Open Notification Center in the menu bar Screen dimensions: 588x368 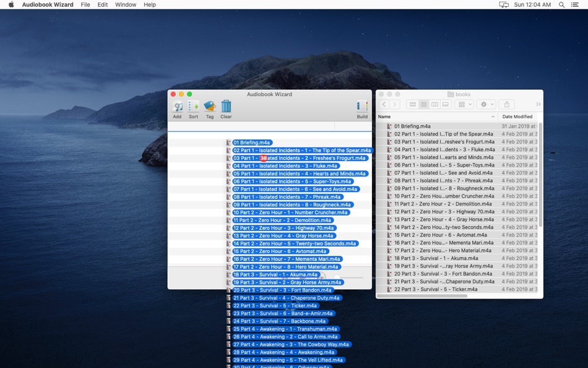tap(574, 4)
